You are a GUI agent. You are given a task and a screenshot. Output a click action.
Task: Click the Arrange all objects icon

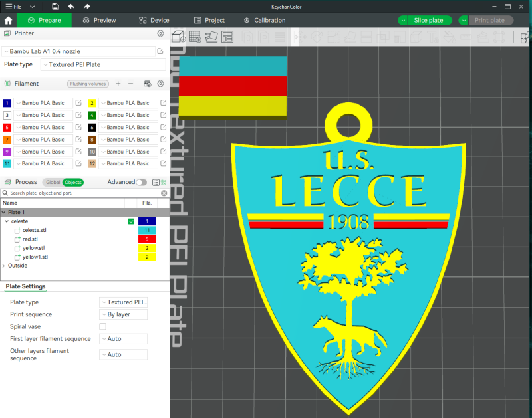[227, 37]
